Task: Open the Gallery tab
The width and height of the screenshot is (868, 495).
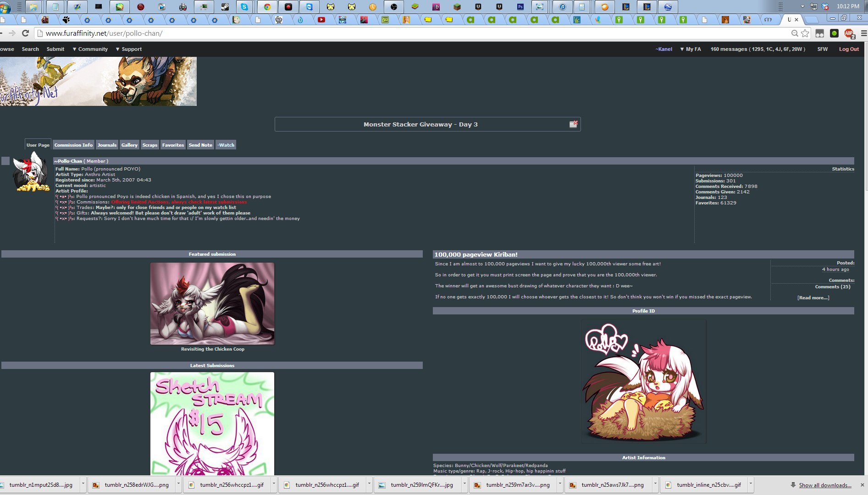Action: 129,145
